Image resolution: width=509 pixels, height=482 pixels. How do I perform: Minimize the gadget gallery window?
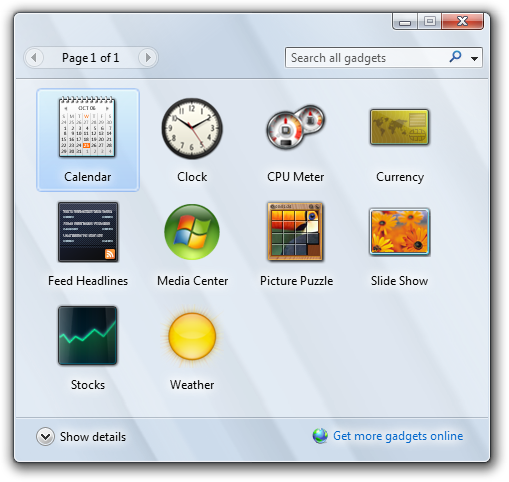(405, 22)
